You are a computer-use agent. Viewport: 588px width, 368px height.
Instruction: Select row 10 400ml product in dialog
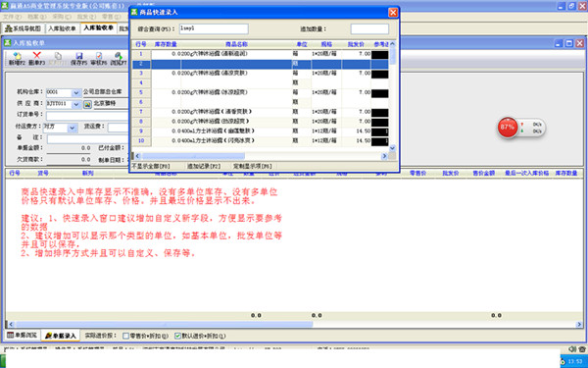(261, 140)
